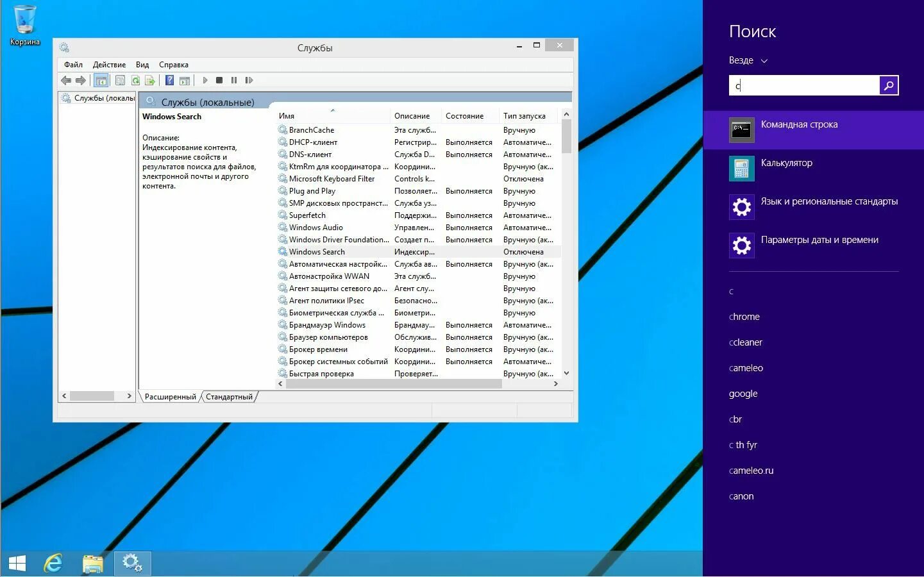Open the Properties toolbar icon
Screen dimensions: 924x577
(120, 80)
